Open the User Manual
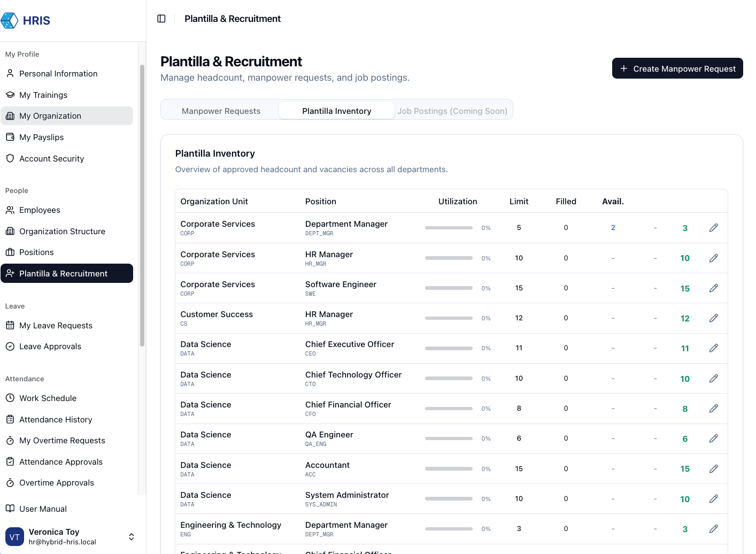Viewport: 756px width, 554px height. (42, 509)
